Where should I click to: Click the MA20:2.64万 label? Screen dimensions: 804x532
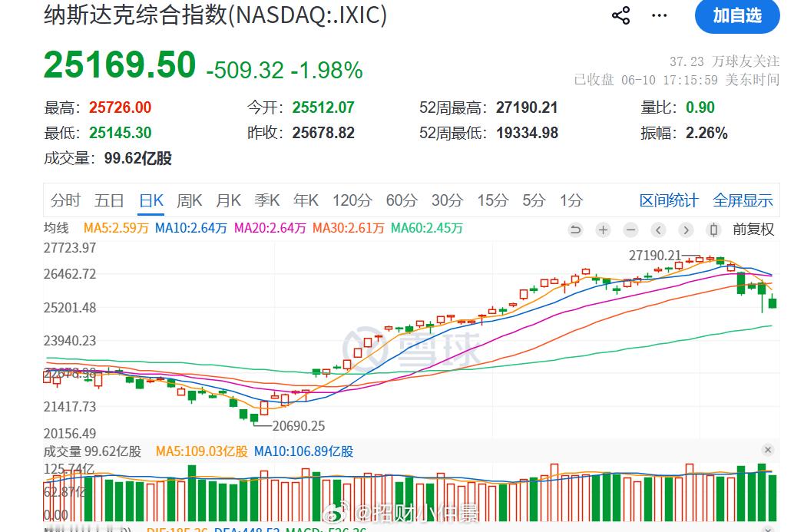click(x=270, y=228)
